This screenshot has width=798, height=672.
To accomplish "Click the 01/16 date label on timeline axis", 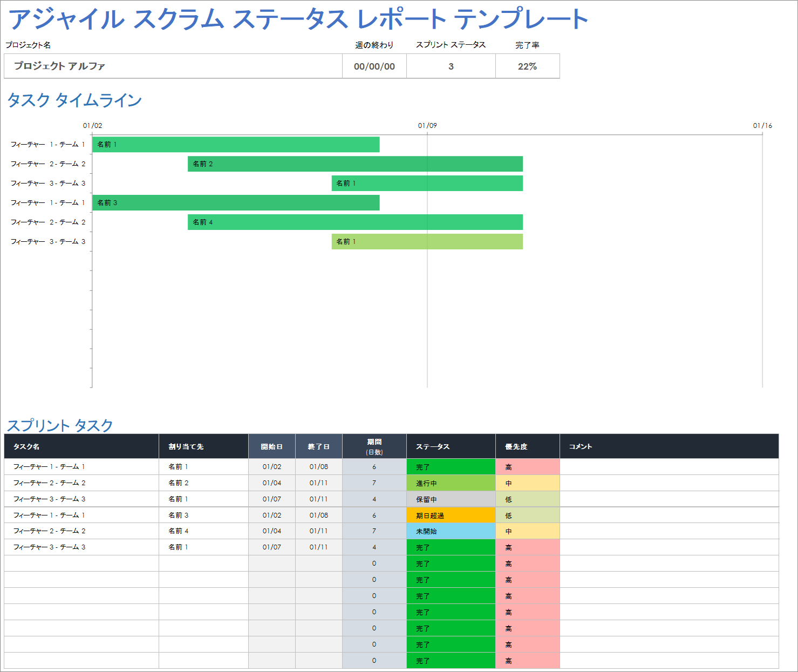I will point(762,125).
